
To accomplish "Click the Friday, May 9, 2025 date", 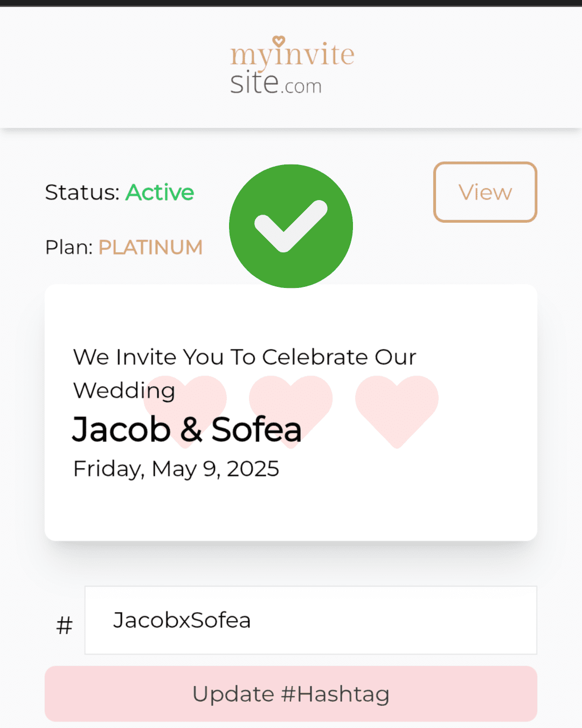I will [176, 469].
